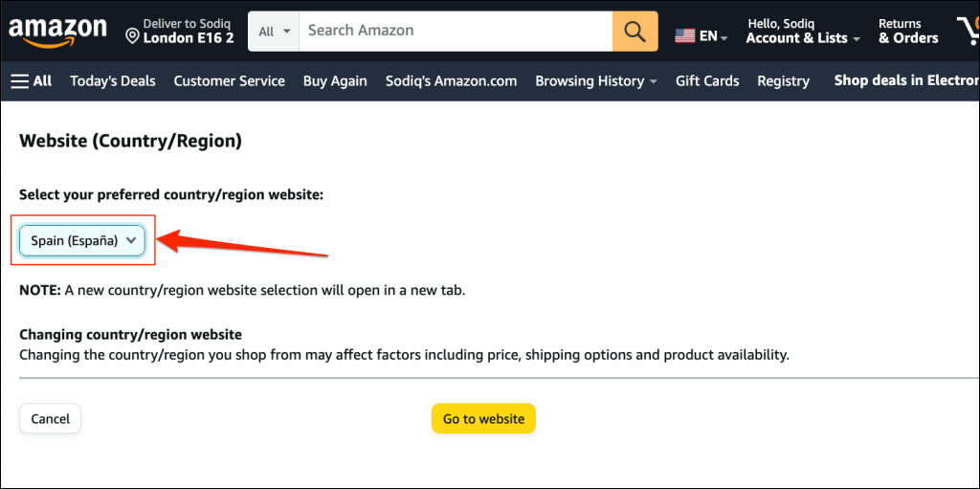This screenshot has height=489, width=980.
Task: Click the Amazon logo
Action: click(x=57, y=32)
